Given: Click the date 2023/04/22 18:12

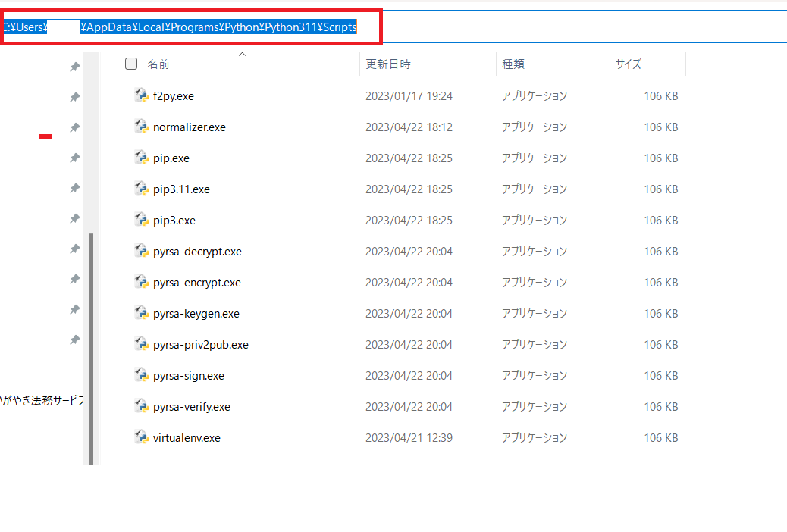Looking at the screenshot, I should [409, 127].
